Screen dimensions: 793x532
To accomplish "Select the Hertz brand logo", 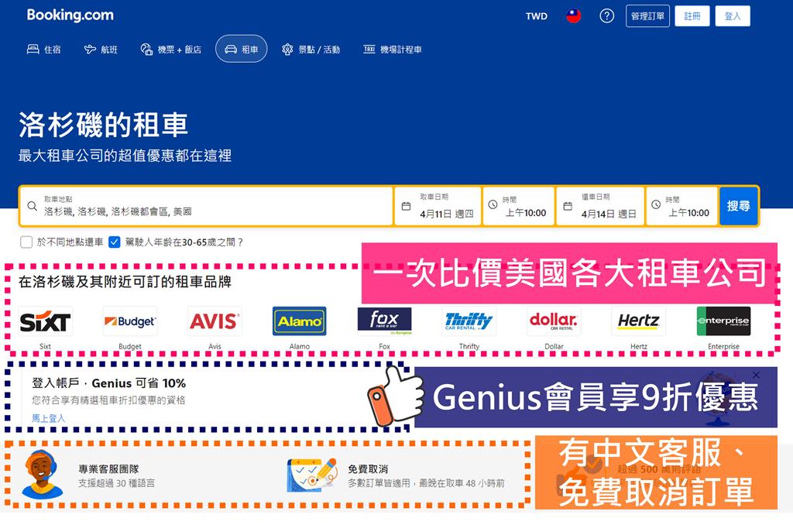I will click(639, 321).
